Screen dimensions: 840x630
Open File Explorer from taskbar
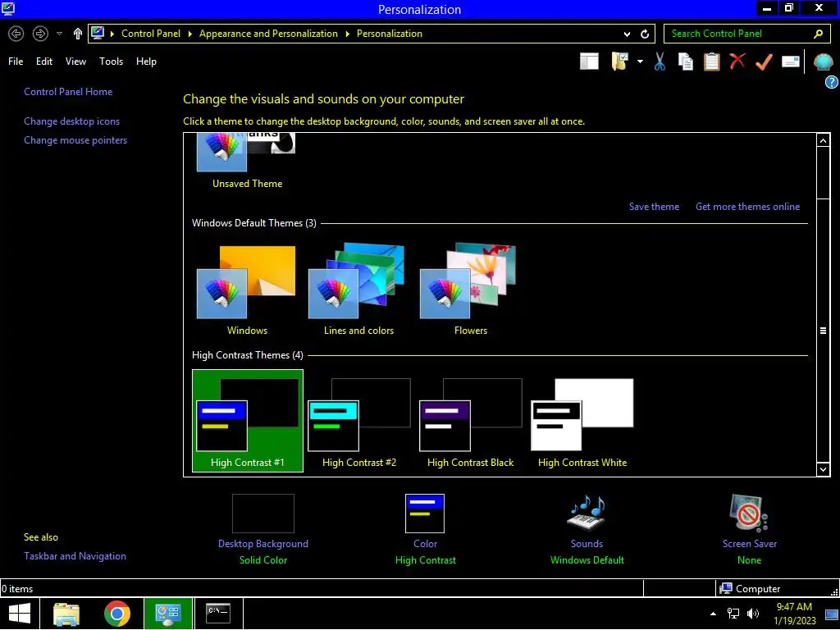tap(66, 614)
